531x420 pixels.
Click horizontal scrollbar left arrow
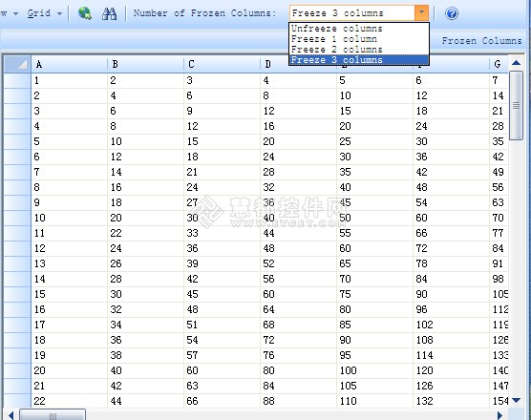coord(11,415)
